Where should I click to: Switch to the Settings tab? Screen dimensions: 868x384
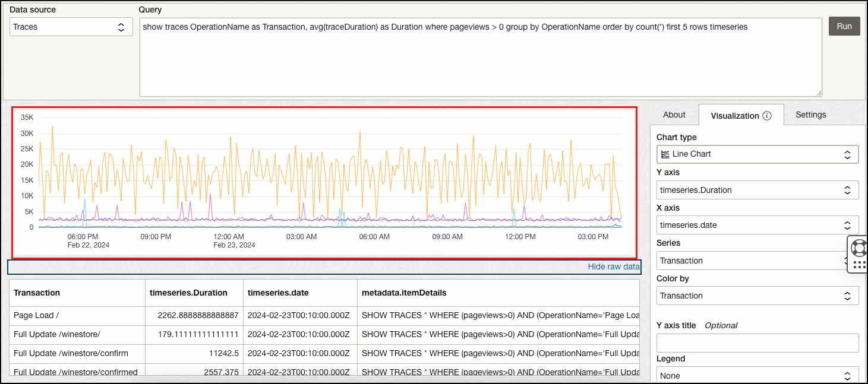pos(811,115)
